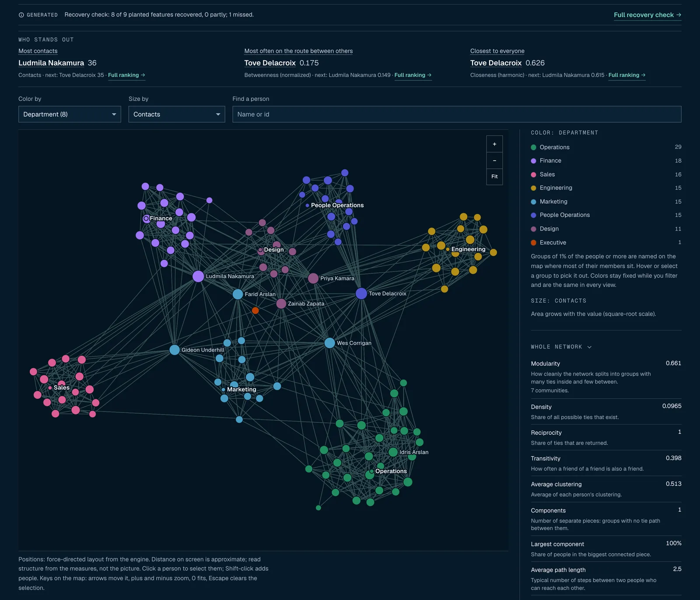Select the Gideon Underhill node
Screen dimensions: 700x600
pos(174,350)
